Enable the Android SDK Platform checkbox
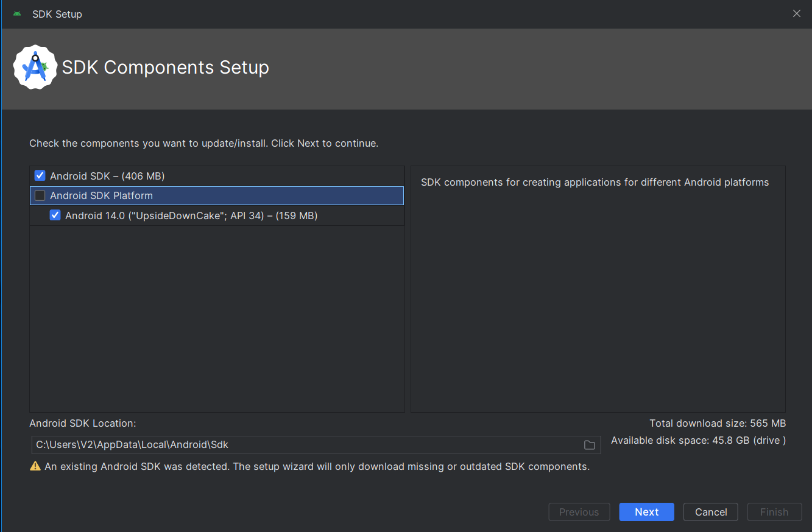 point(40,195)
